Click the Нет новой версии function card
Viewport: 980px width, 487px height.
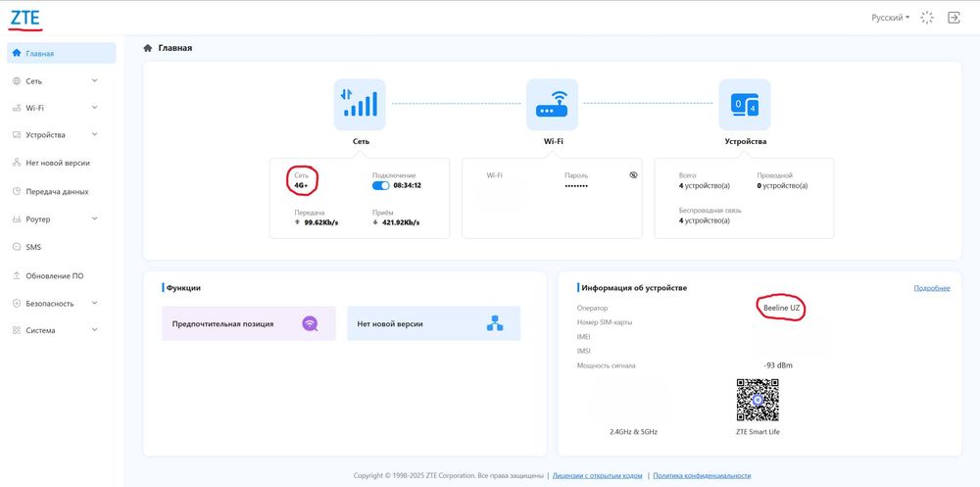tap(434, 323)
